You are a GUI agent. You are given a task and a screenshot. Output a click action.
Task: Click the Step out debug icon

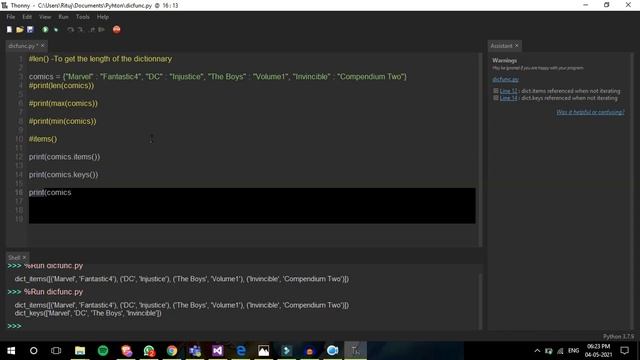[x=92, y=29]
